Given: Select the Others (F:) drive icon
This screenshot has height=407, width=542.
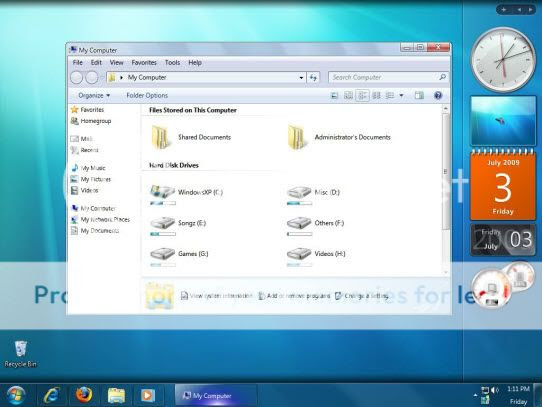Looking at the screenshot, I should [299, 223].
